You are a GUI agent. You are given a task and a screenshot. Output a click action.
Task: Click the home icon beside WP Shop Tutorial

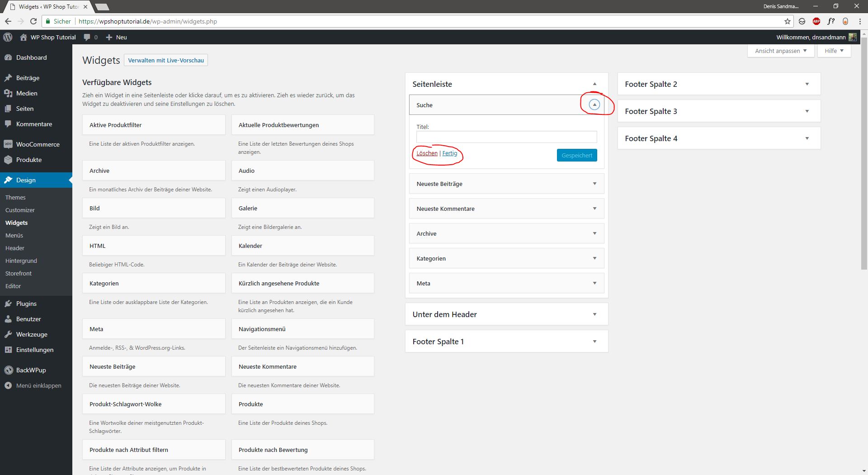pos(24,37)
